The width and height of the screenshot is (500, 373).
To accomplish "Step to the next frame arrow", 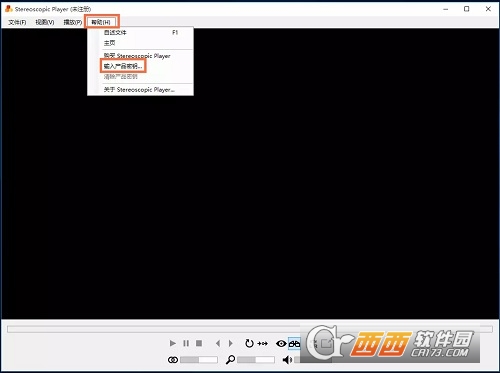I will click(230, 343).
